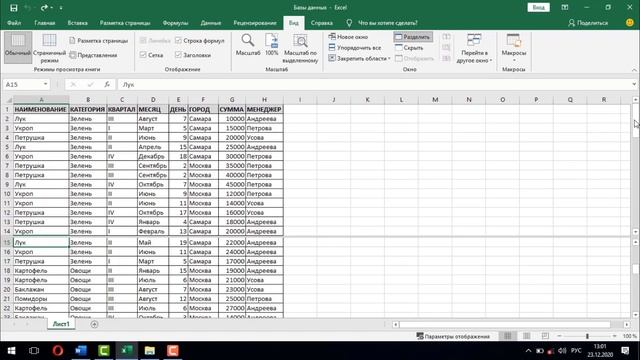Image resolution: width=640 pixels, height=360 pixels.
Task: Click Масштаб по выделенному icon
Action: pyautogui.click(x=301, y=48)
